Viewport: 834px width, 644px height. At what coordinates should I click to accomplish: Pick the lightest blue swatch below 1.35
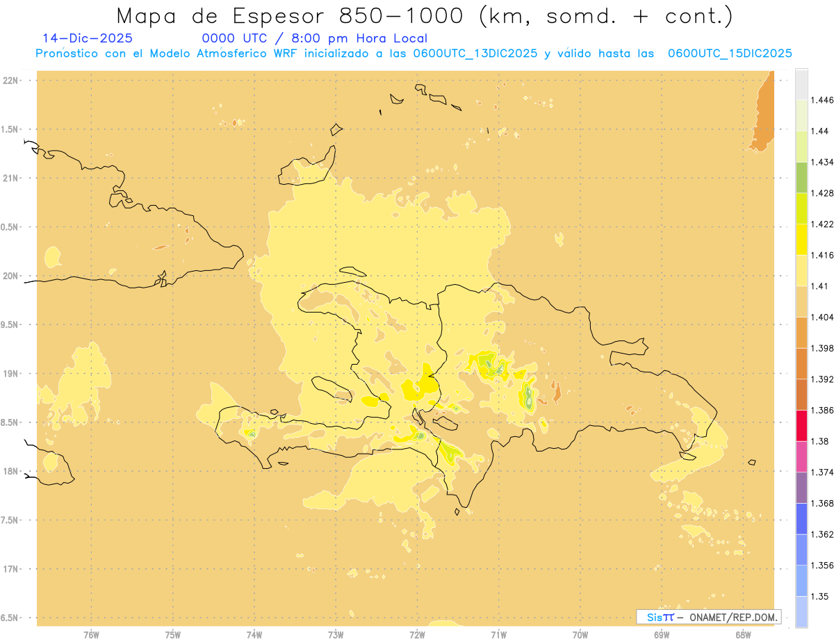click(x=801, y=612)
